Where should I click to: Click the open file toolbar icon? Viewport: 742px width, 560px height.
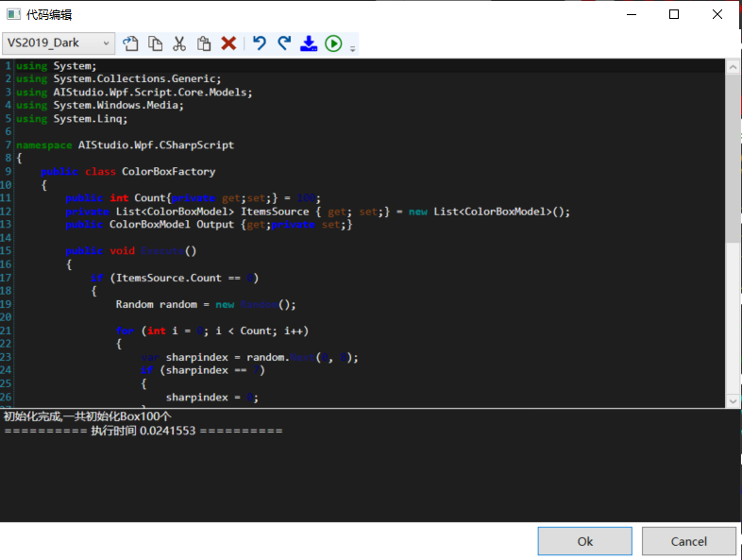(130, 43)
